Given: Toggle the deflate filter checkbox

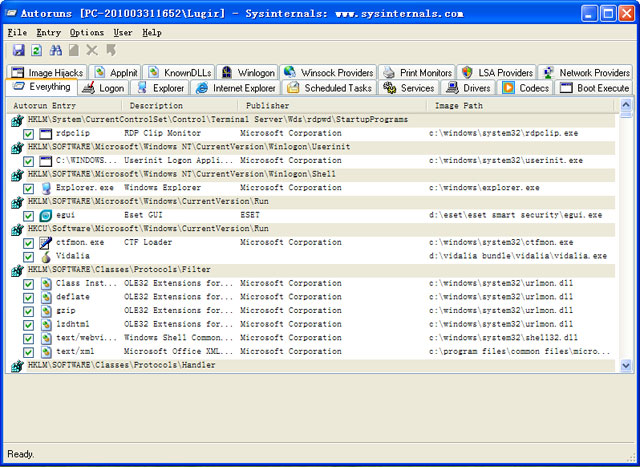Looking at the screenshot, I should point(28,298).
